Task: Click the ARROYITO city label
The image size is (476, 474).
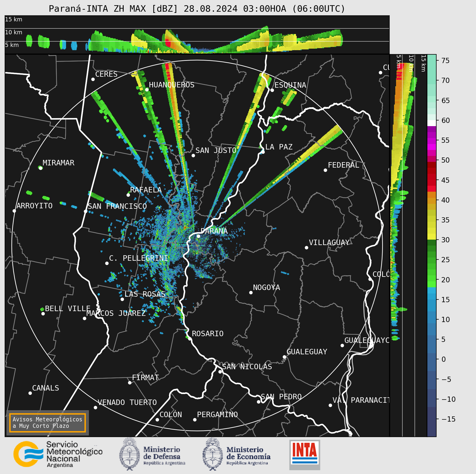Action: pyautogui.click(x=35, y=206)
